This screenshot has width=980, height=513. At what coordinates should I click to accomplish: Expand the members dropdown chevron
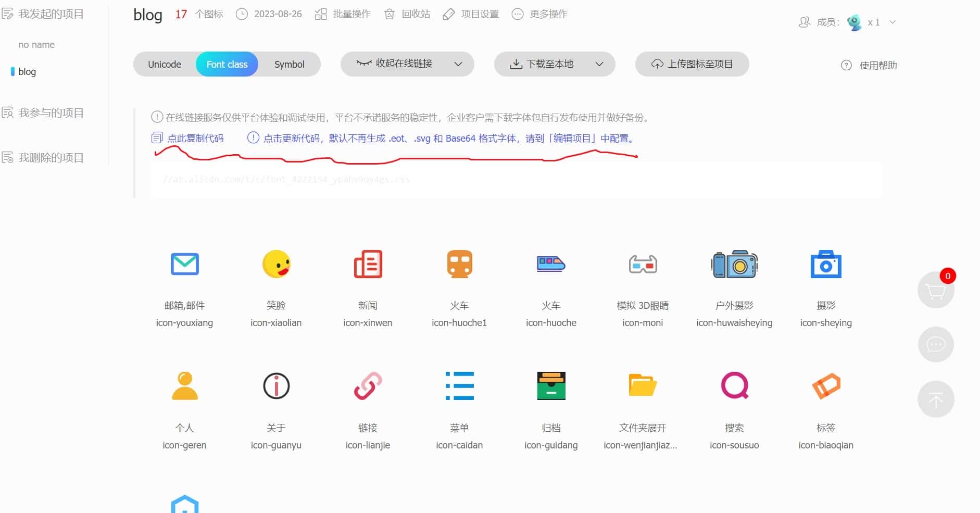[x=892, y=22]
